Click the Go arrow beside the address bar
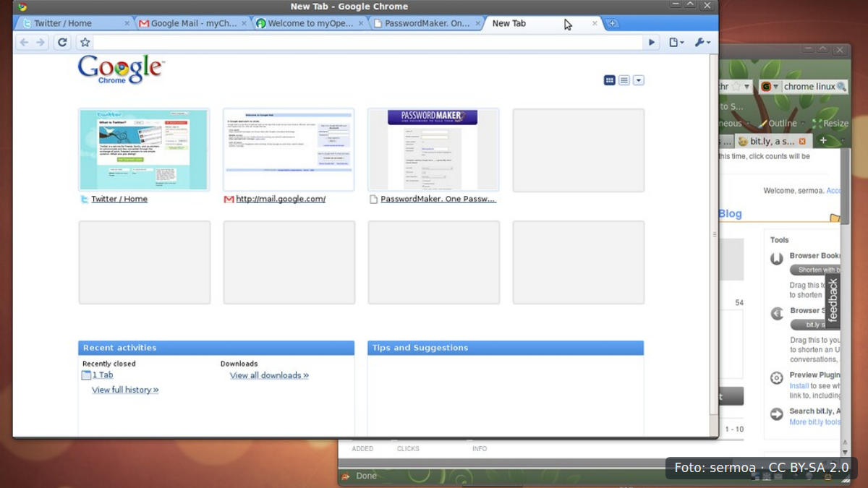 [x=652, y=43]
